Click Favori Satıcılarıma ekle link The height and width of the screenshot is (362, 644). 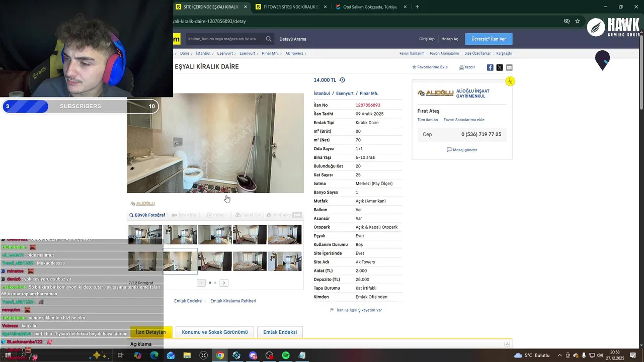(464, 120)
